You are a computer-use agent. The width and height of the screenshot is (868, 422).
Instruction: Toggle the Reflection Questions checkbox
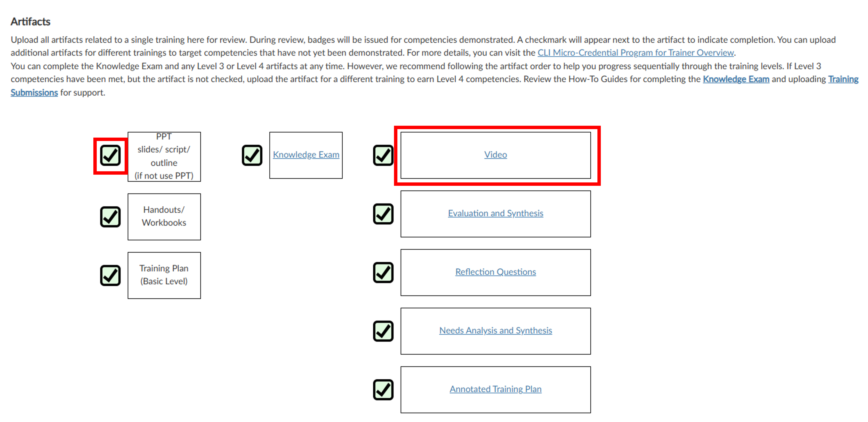click(x=383, y=273)
